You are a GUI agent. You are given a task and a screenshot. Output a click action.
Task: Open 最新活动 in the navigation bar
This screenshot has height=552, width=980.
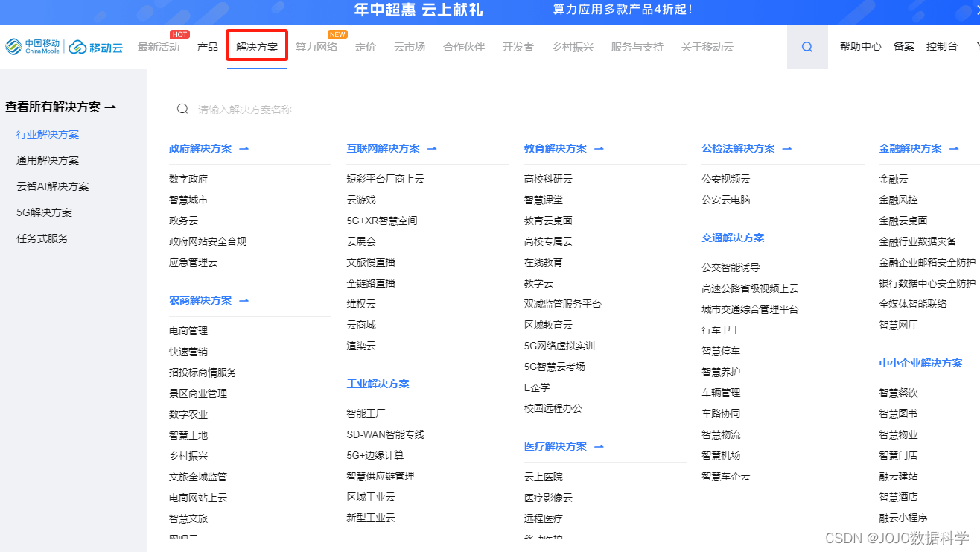click(x=159, y=47)
